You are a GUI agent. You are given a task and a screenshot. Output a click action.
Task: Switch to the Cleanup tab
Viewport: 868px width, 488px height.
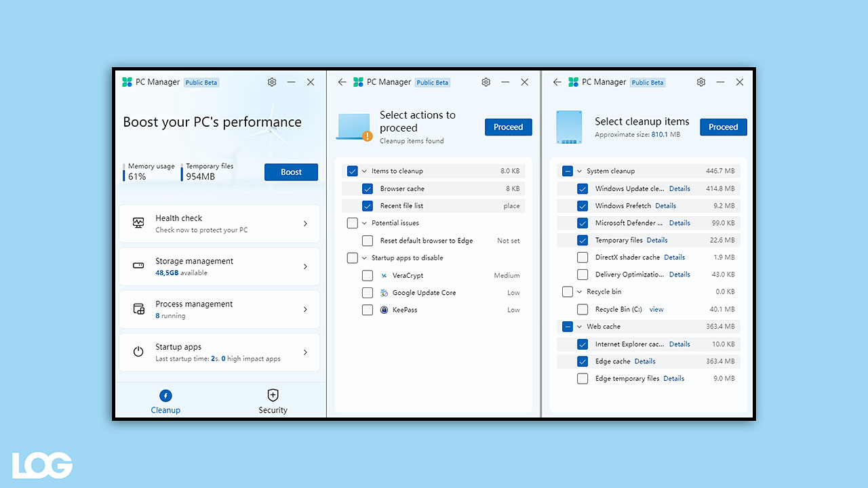tap(165, 401)
